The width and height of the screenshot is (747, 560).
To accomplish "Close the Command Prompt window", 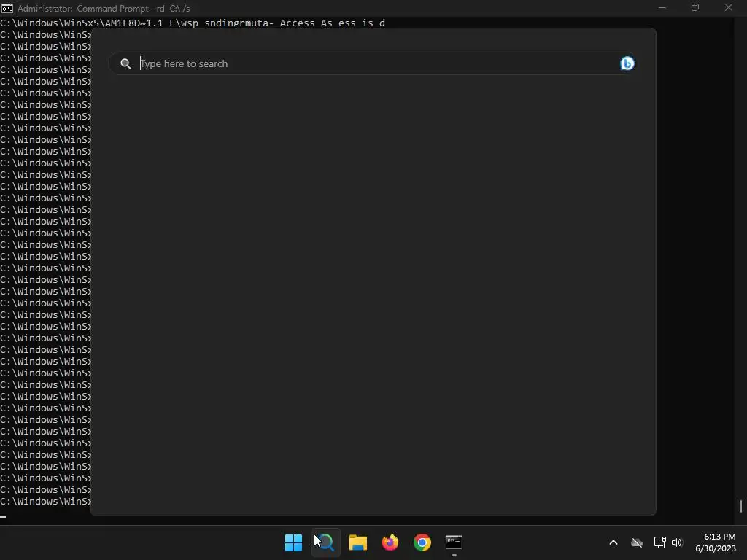I will [x=729, y=7].
